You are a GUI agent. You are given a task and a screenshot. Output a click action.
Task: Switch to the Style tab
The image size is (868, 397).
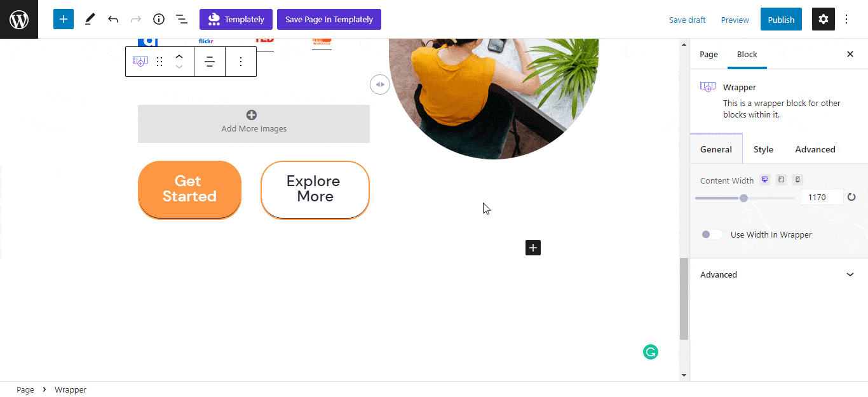pyautogui.click(x=763, y=149)
